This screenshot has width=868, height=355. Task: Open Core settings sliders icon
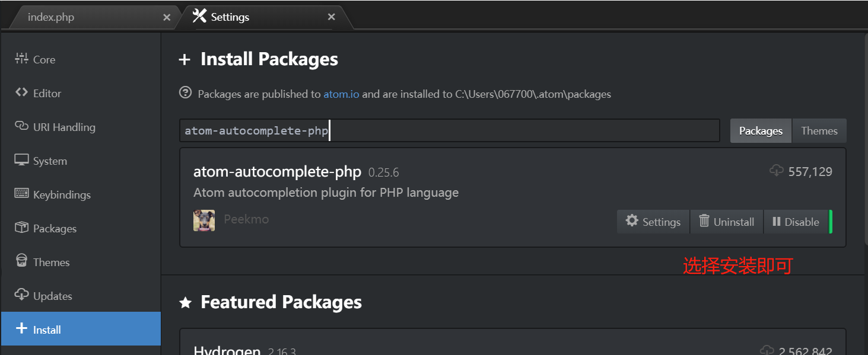click(x=21, y=59)
